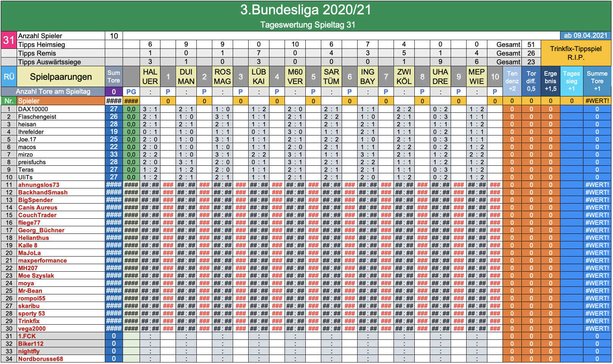Select player name Flaschengeist

37,117
